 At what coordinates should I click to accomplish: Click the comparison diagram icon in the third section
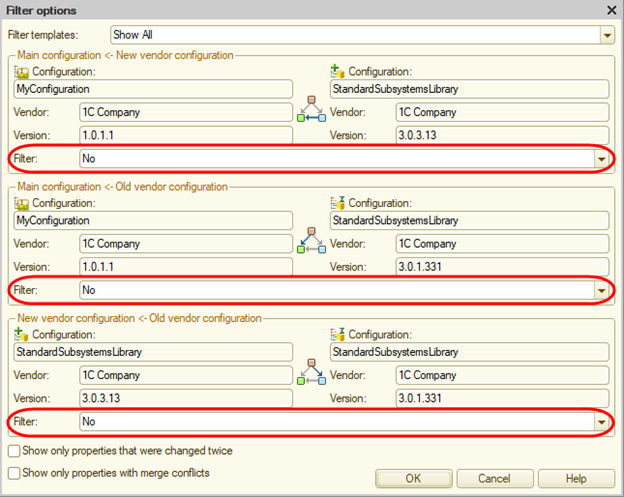311,372
